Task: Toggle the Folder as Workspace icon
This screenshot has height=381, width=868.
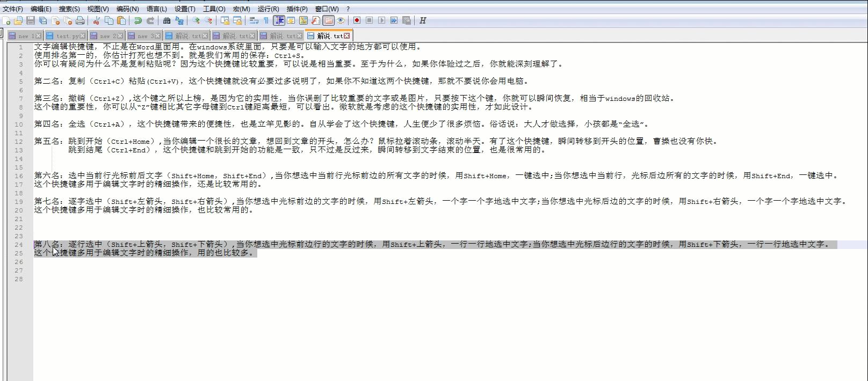Action: tap(328, 20)
